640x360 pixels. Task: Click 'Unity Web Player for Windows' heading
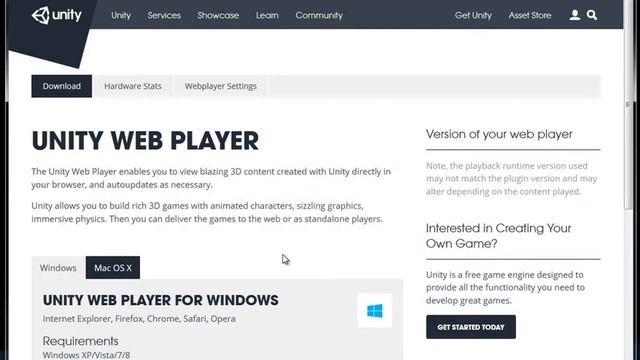tap(161, 300)
